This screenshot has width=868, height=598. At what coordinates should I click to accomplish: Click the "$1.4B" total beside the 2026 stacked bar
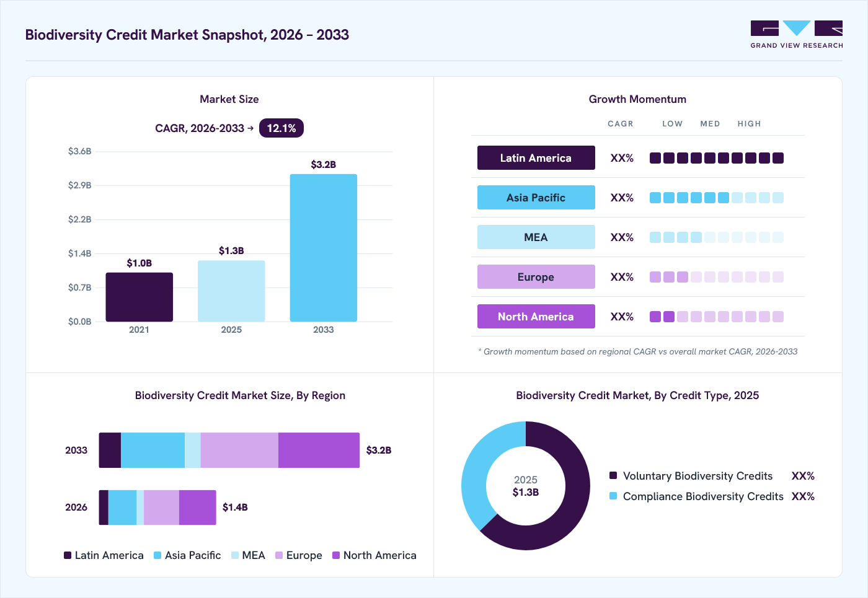(x=235, y=508)
